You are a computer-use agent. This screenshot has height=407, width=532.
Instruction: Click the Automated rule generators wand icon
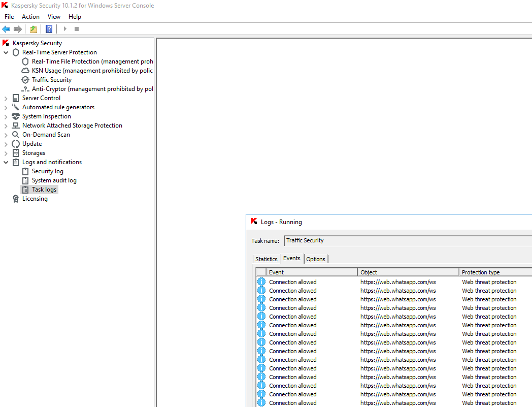16,107
